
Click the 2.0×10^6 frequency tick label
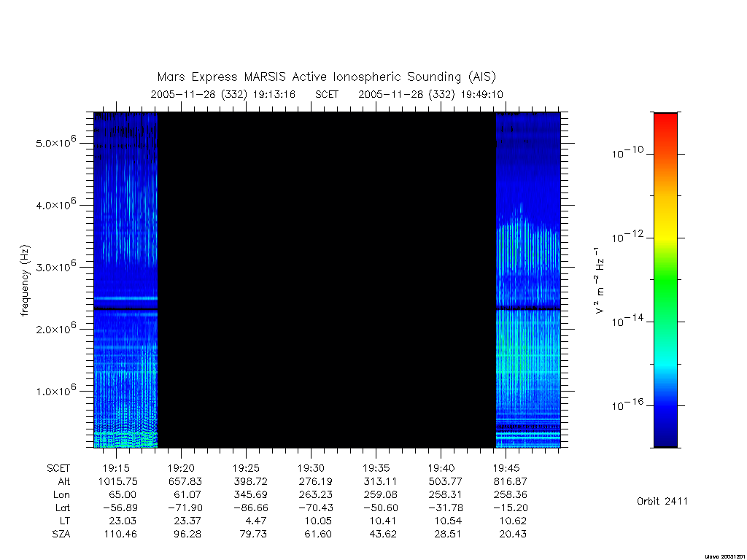pyautogui.click(x=55, y=328)
